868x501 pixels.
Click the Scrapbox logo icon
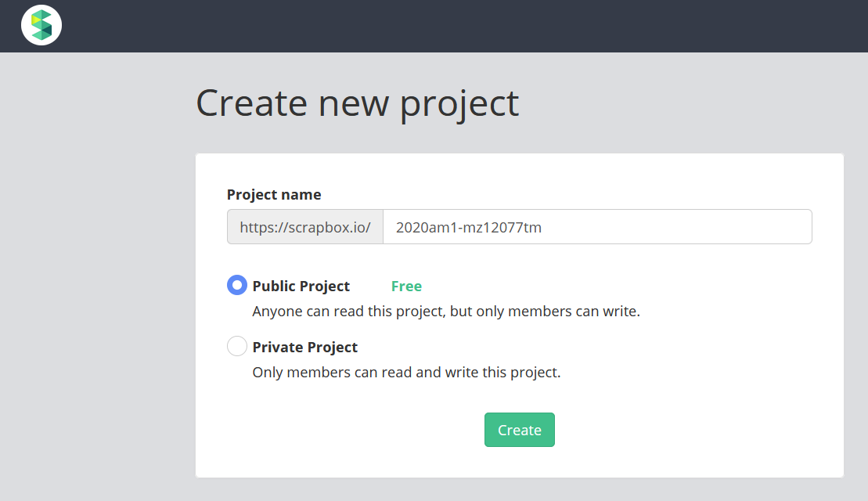pyautogui.click(x=41, y=25)
